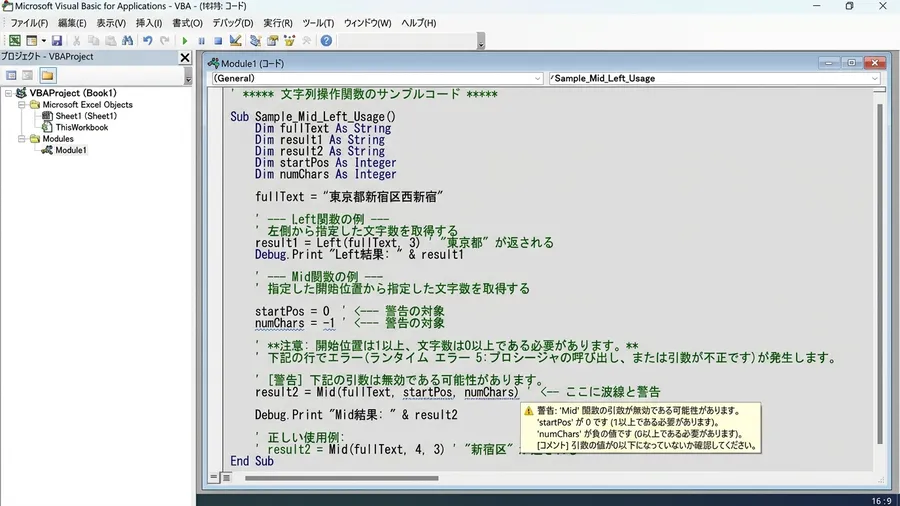Save the workbook with floppy icon
Screen dimensions: 900x506
click(x=56, y=41)
